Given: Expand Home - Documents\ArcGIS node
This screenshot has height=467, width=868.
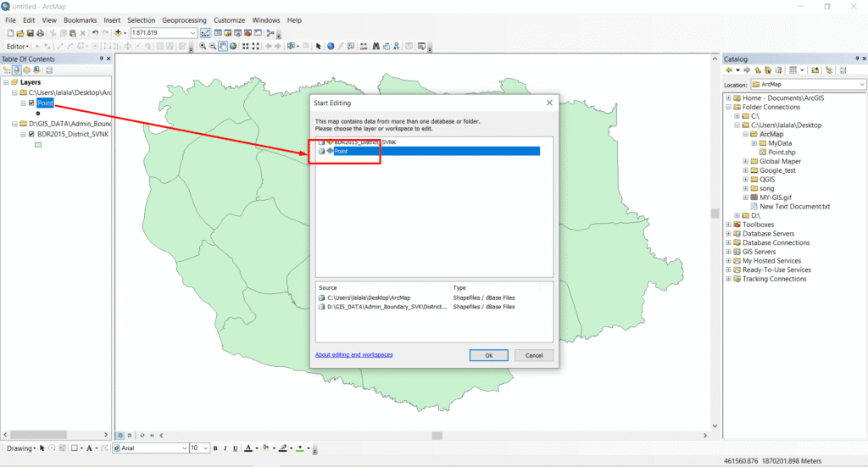Looking at the screenshot, I should point(728,98).
